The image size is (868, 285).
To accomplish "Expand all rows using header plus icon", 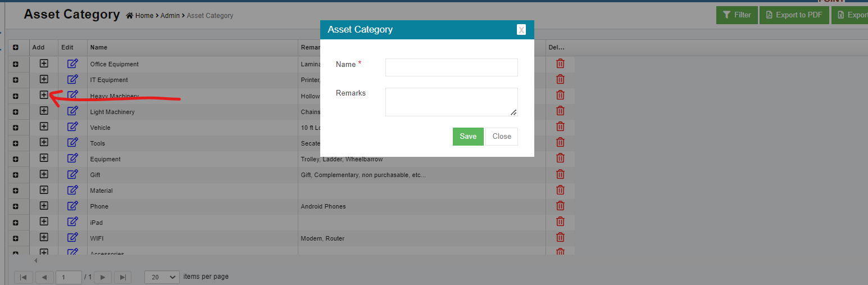I will click(16, 48).
